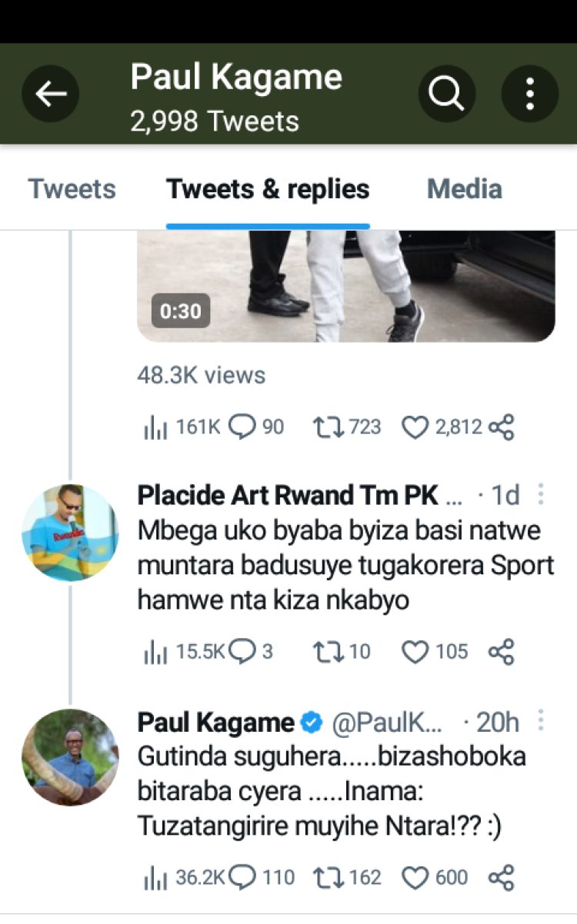The width and height of the screenshot is (577, 924).
Task: Go back using the arrow button
Action: coord(50,95)
